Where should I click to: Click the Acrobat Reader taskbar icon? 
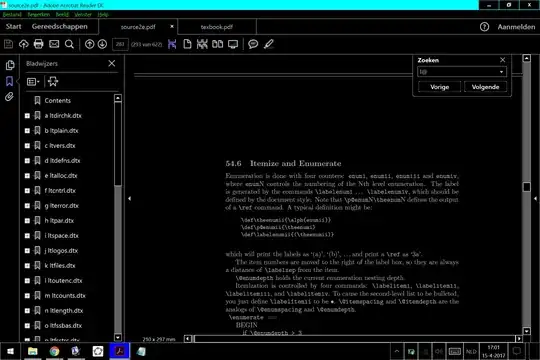tap(120, 351)
